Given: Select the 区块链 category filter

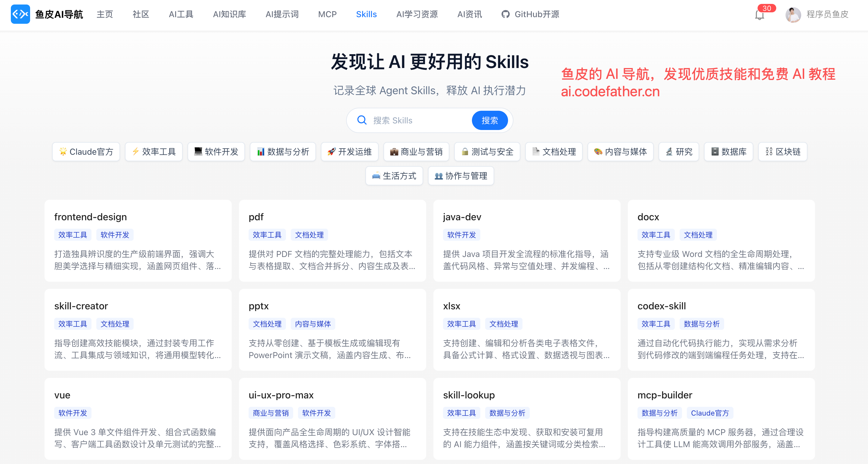Looking at the screenshot, I should coord(783,152).
